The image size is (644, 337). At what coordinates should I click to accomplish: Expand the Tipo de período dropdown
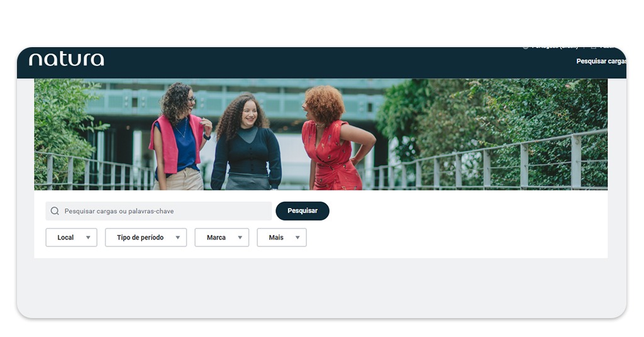point(145,238)
